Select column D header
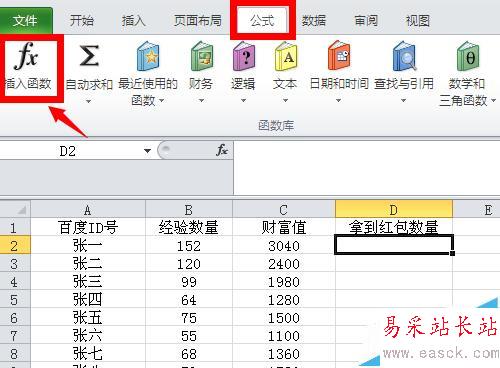This screenshot has width=500, height=368. [x=394, y=210]
